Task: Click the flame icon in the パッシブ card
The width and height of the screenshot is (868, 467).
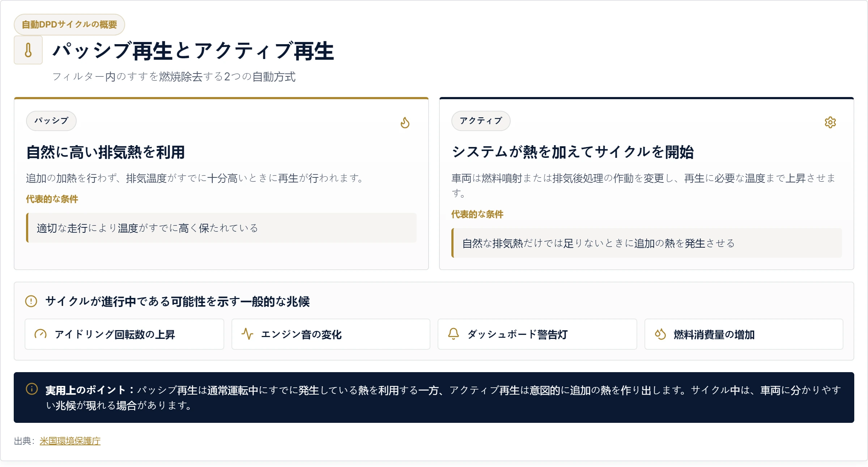Action: [x=405, y=122]
